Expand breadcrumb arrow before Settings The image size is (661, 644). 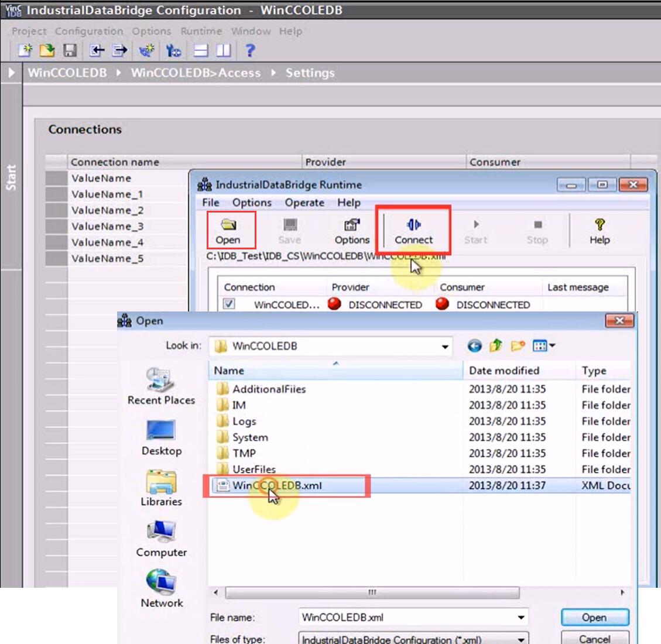(x=273, y=73)
